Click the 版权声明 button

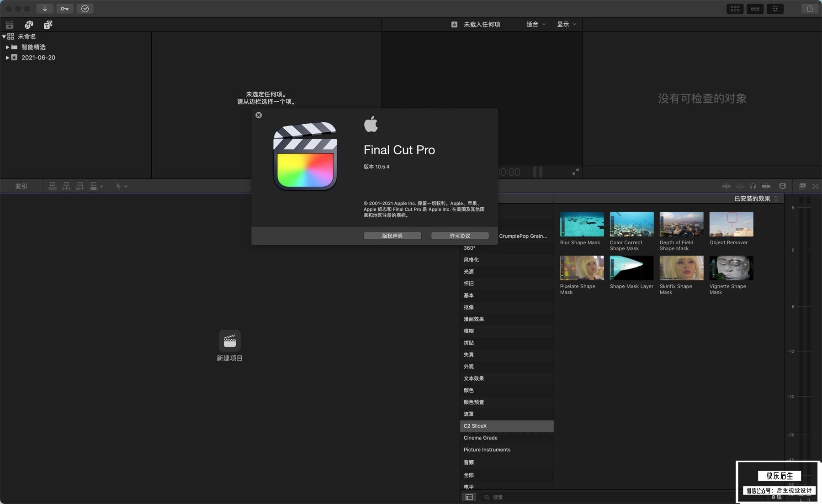click(x=392, y=236)
